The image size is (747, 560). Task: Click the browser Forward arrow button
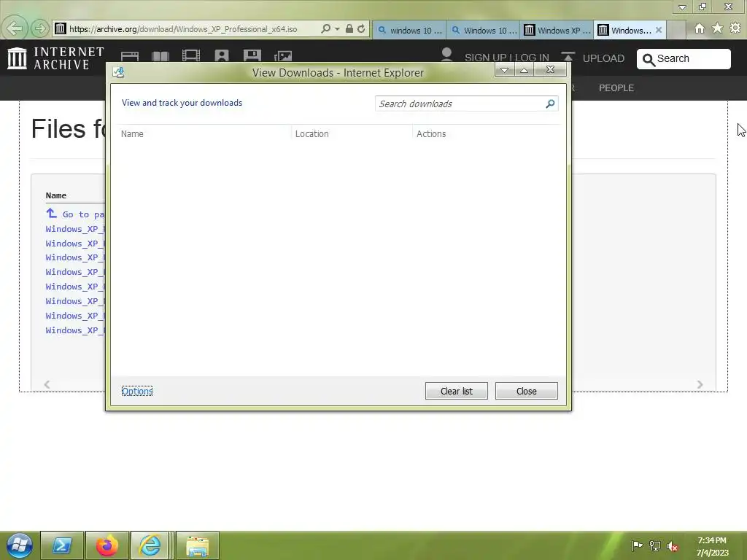(x=40, y=28)
